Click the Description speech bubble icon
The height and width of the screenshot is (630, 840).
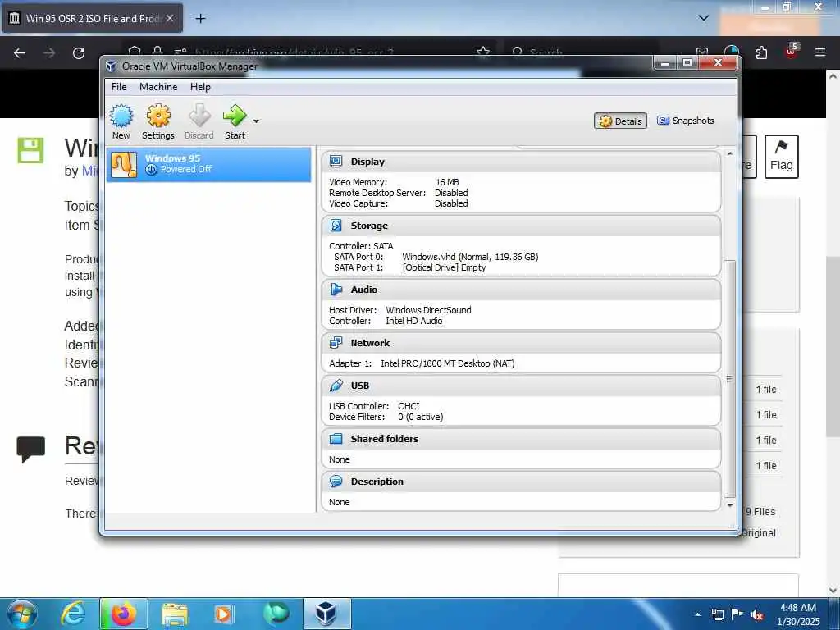336,481
